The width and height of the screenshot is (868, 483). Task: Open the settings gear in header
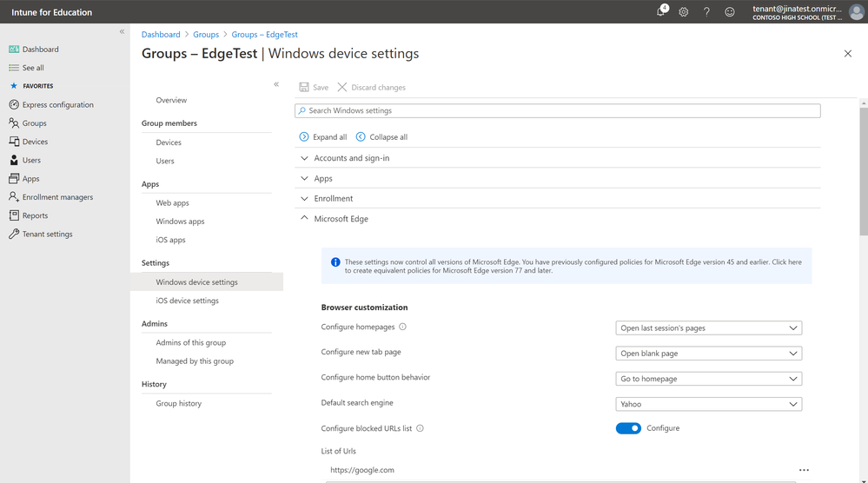(684, 12)
